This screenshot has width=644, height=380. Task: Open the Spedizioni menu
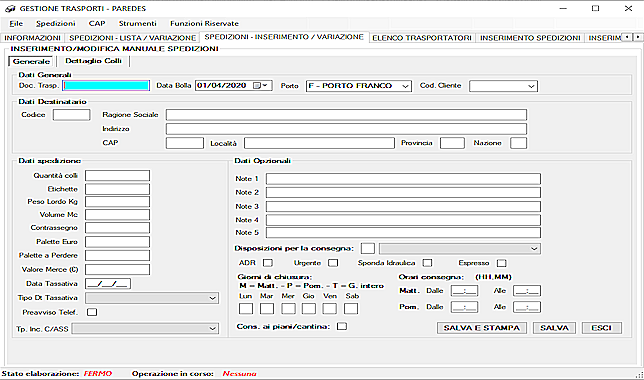coord(55,23)
